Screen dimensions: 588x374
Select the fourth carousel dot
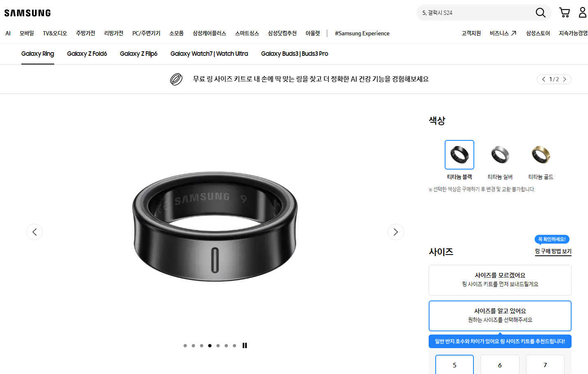tap(210, 346)
